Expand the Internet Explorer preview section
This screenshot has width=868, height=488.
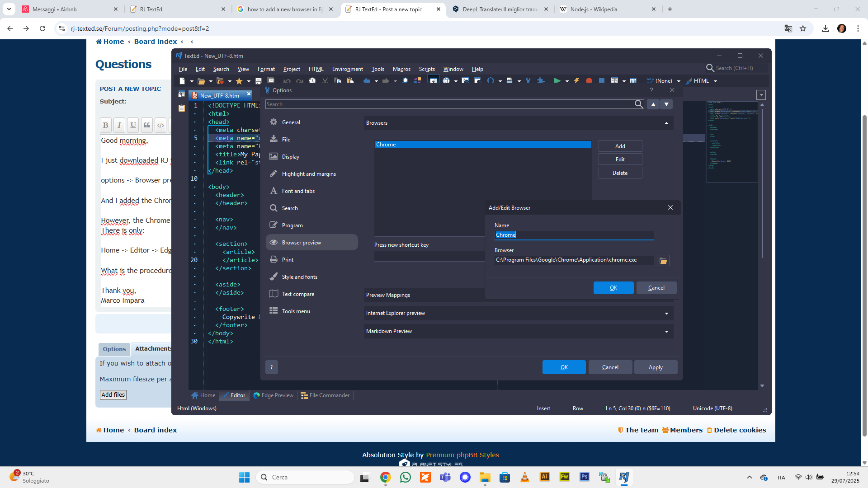click(666, 313)
